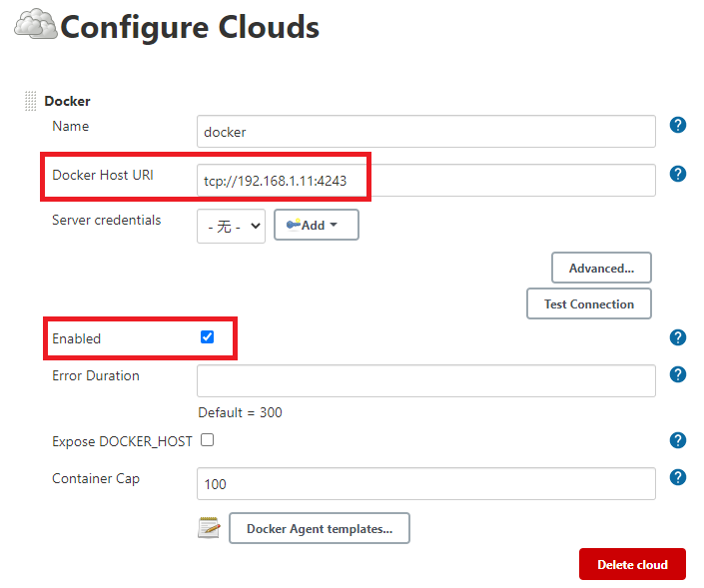Click the Delete cloud button
The width and height of the screenshot is (704, 588).
point(632,564)
